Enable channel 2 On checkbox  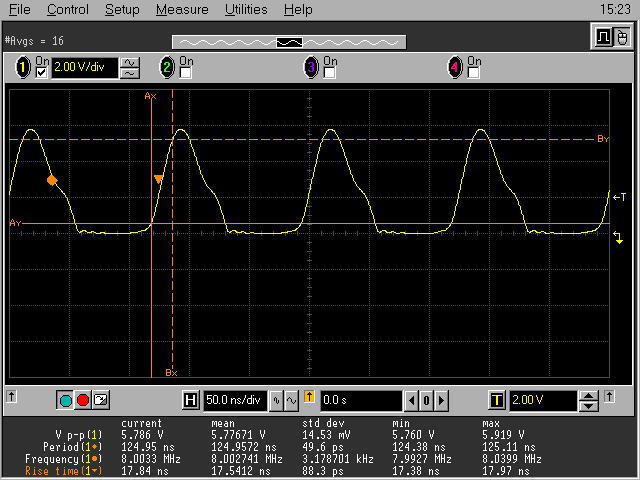[186, 73]
